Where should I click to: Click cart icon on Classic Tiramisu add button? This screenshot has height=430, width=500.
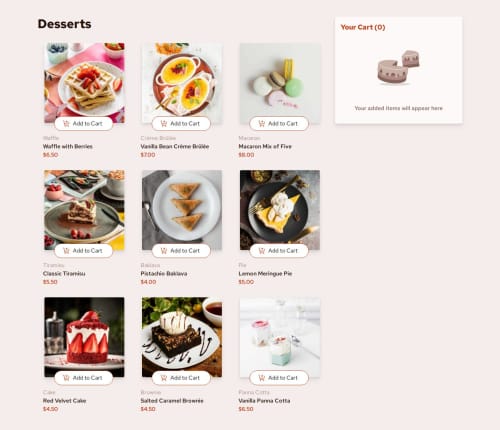pos(66,251)
